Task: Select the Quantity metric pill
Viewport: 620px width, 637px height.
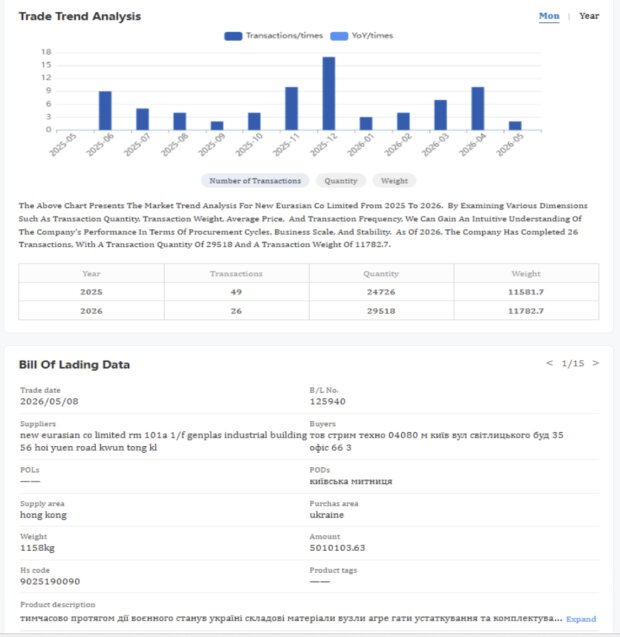Action: [341, 181]
